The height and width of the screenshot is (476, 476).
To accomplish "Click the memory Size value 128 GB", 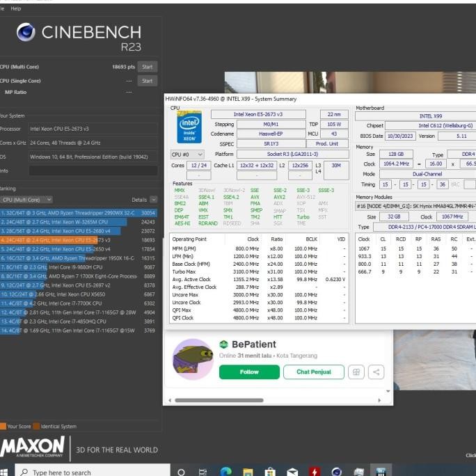I will (x=396, y=154).
